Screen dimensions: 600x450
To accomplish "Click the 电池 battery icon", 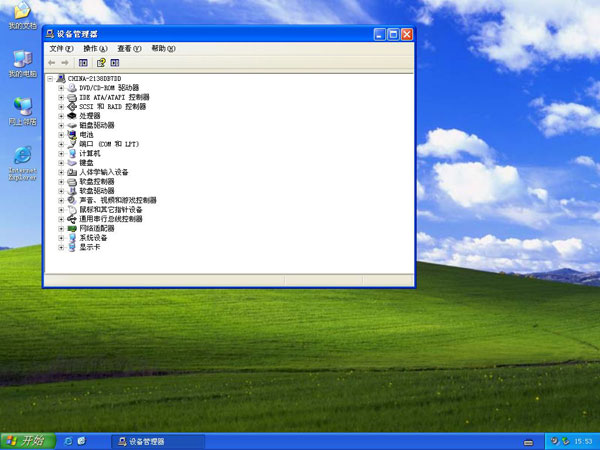I will click(x=72, y=135).
